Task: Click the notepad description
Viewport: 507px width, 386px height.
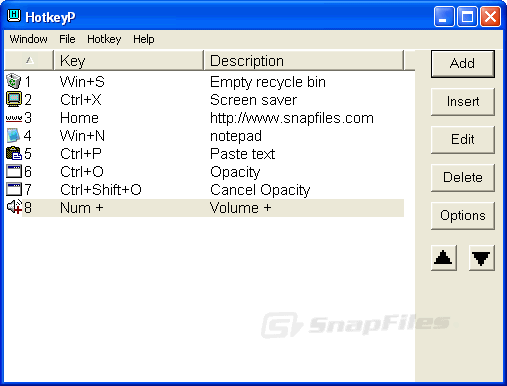Action: click(x=236, y=136)
